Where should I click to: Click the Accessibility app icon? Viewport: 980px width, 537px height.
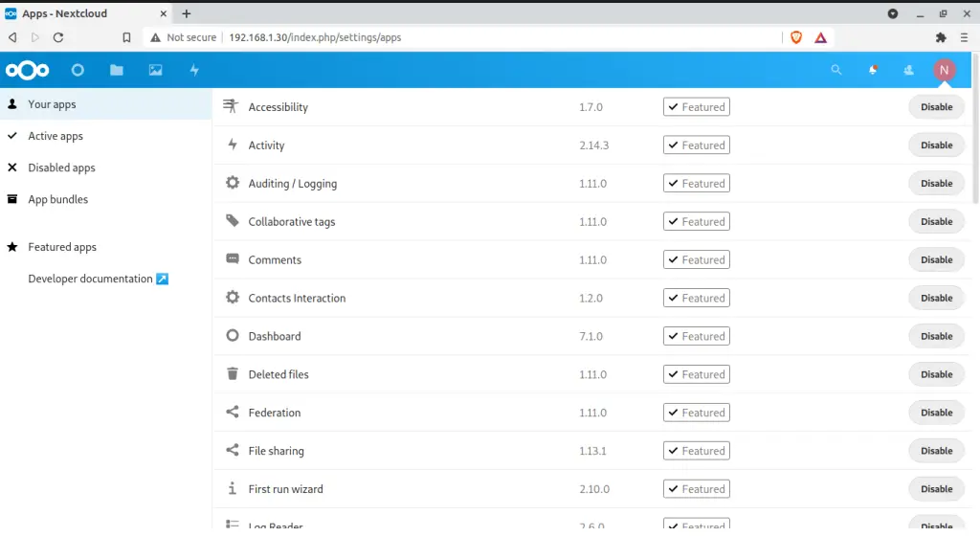pyautogui.click(x=231, y=106)
